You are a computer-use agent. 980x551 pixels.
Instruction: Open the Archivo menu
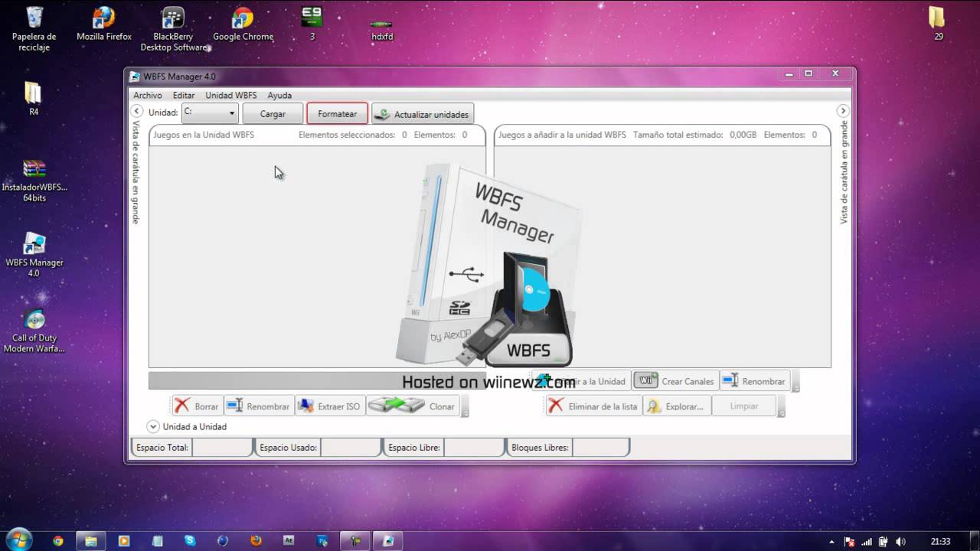(148, 96)
